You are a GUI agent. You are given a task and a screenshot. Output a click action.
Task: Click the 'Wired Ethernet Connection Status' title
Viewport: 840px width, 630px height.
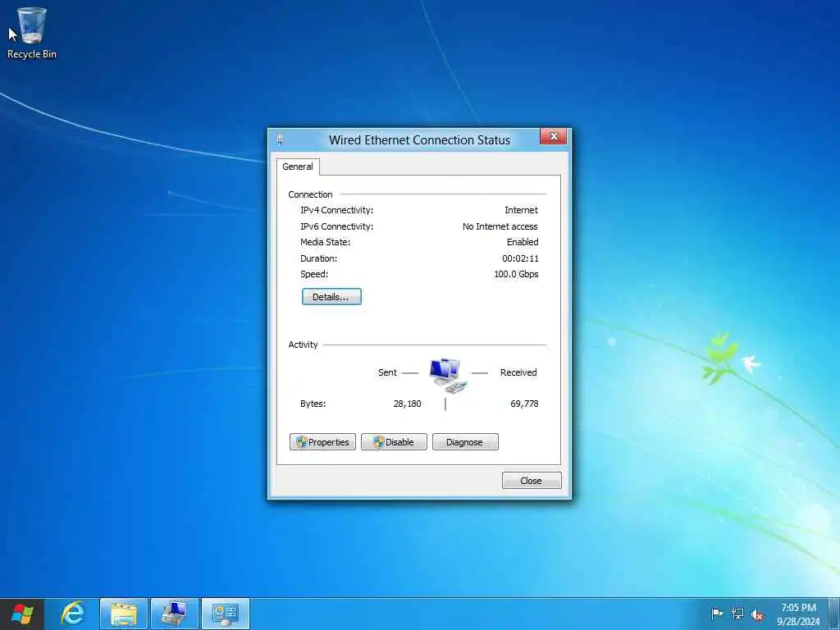coord(419,139)
